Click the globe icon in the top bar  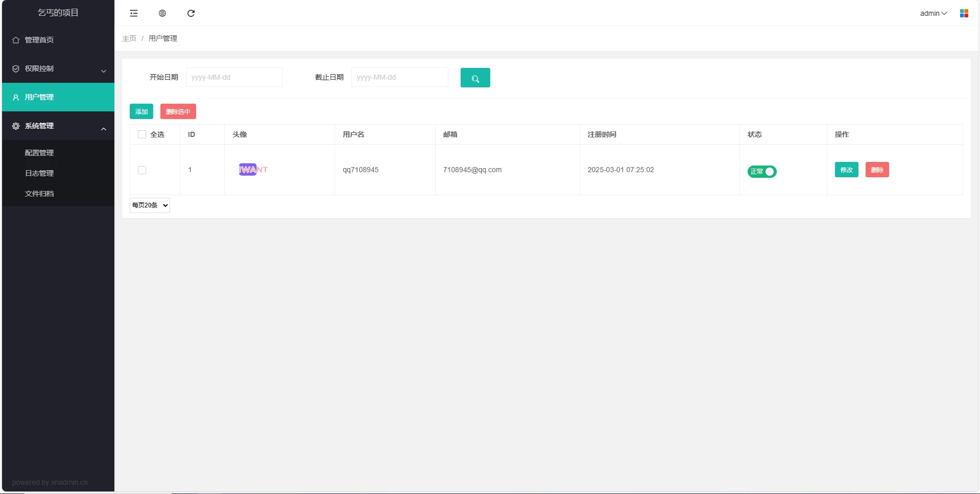(162, 13)
